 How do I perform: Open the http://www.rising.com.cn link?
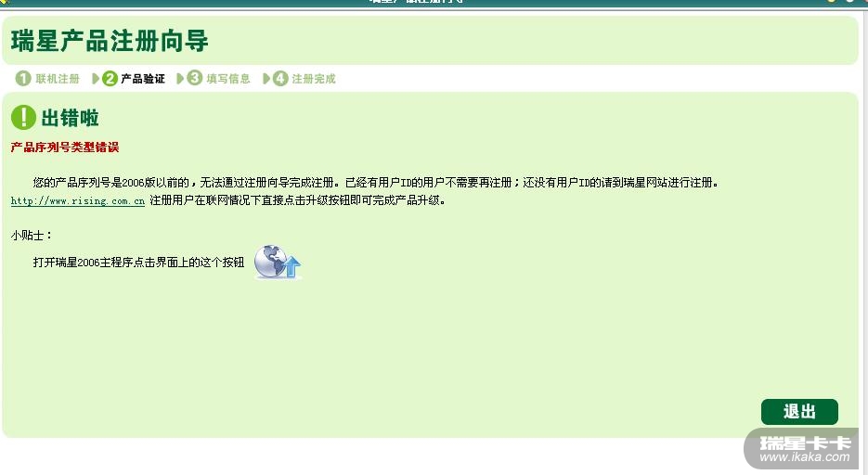click(x=78, y=201)
